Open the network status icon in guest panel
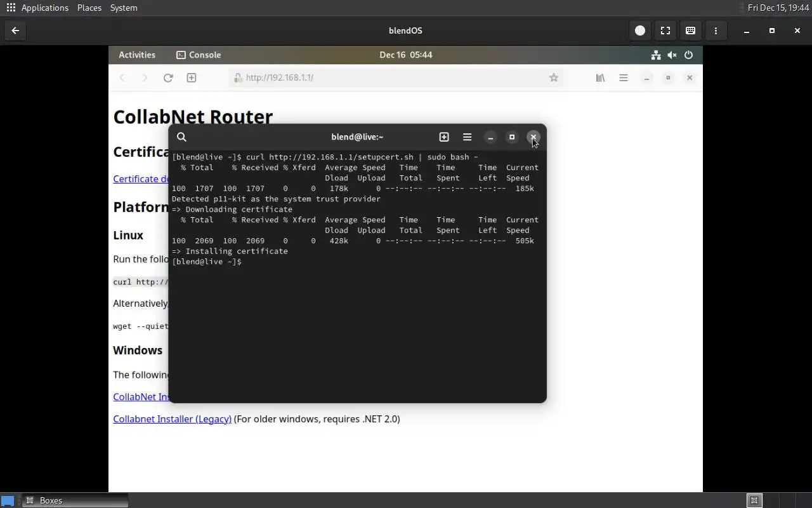The height and width of the screenshot is (508, 812). [x=656, y=55]
